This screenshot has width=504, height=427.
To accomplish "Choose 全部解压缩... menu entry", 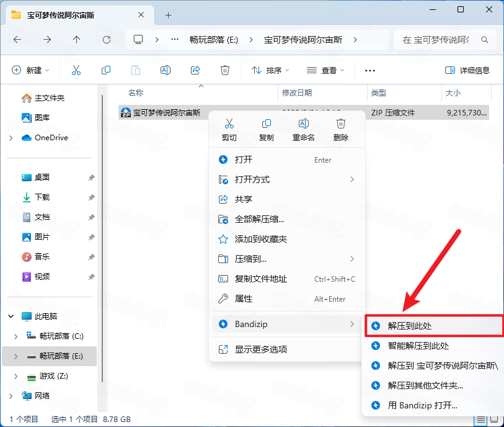I will tap(287, 220).
